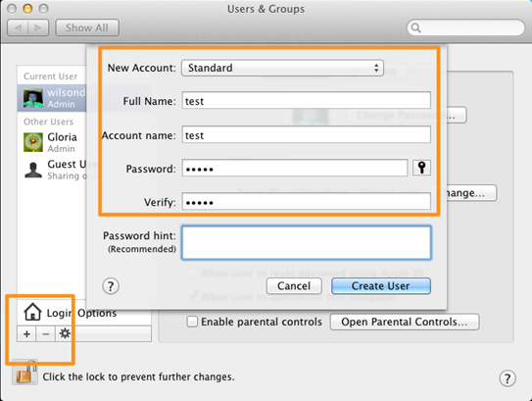Click the wilsond user avatar
This screenshot has height=401, width=532.
tap(33, 98)
